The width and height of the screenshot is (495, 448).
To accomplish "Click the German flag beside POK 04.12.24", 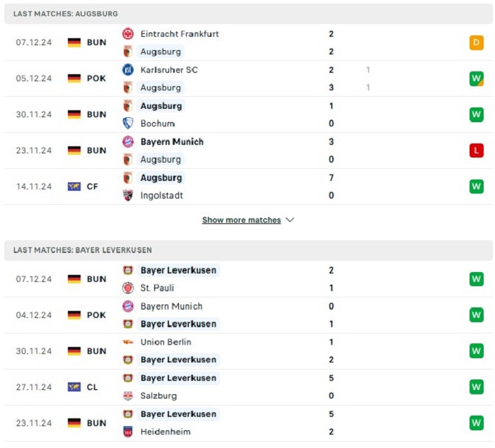I will pos(74,315).
